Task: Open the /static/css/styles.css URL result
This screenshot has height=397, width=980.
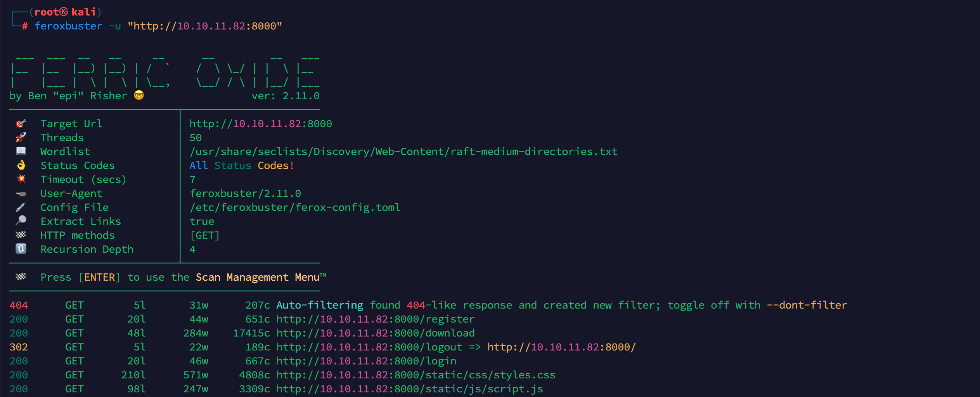Action: click(416, 375)
